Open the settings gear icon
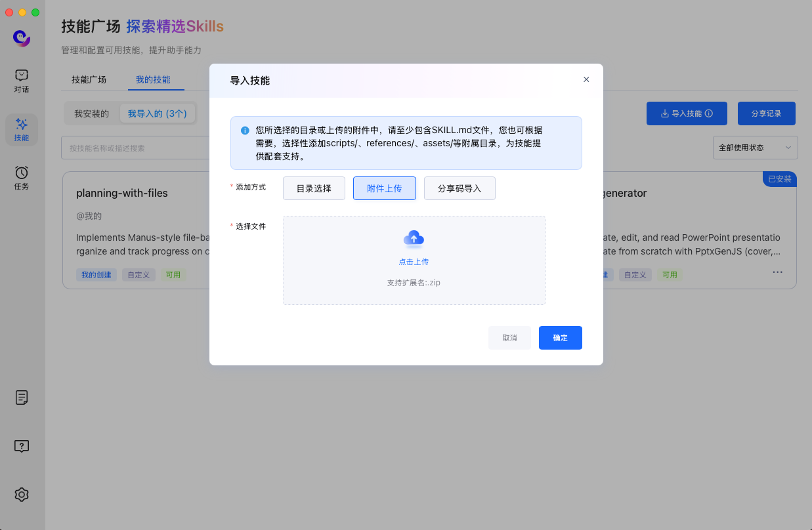The width and height of the screenshot is (812, 530). (x=22, y=495)
